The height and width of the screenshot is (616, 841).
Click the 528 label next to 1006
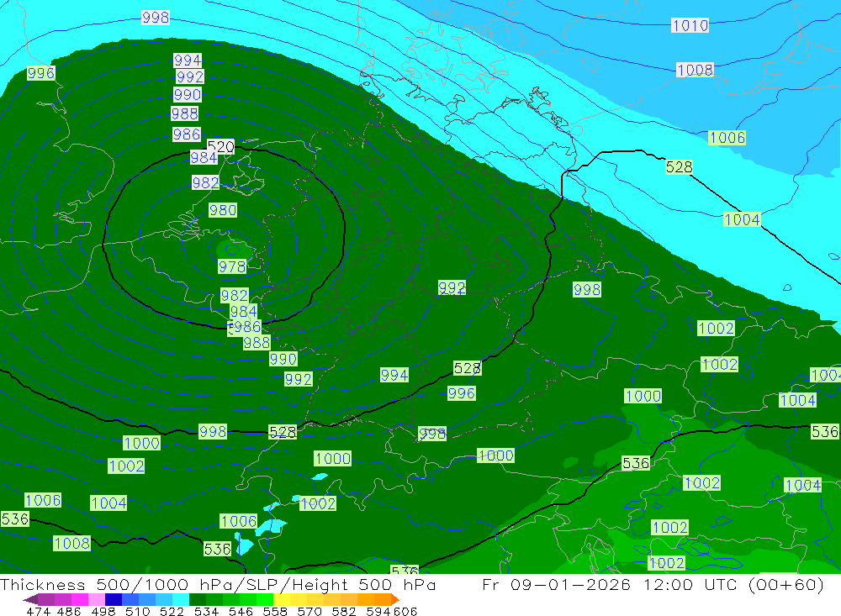click(679, 166)
